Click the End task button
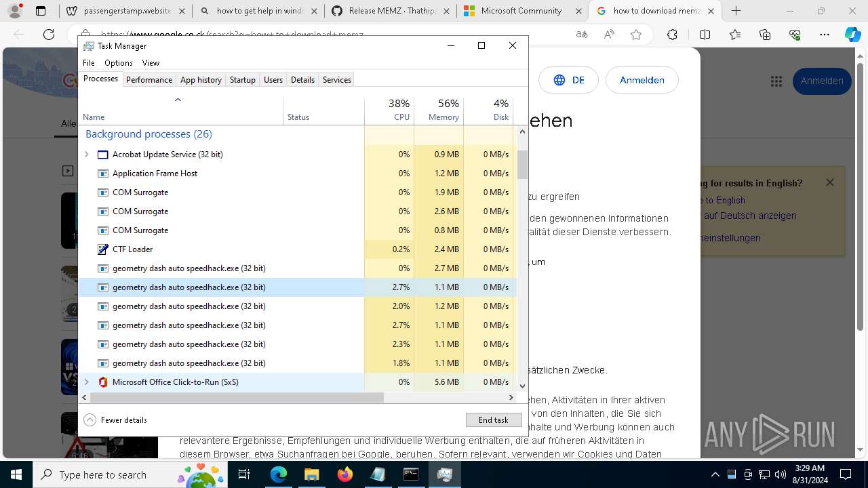This screenshot has width=868, height=488. pos(494,420)
